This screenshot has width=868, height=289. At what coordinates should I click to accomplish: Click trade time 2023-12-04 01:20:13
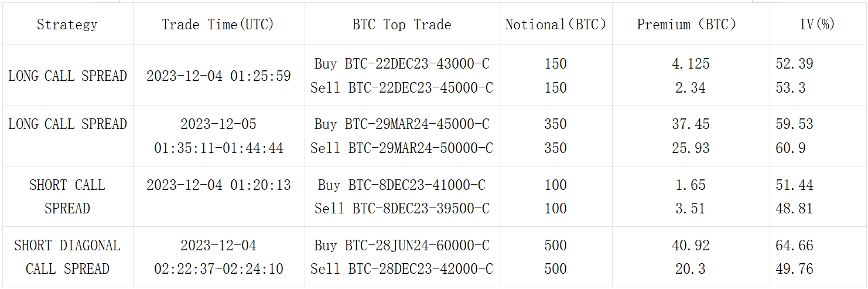[218, 185]
